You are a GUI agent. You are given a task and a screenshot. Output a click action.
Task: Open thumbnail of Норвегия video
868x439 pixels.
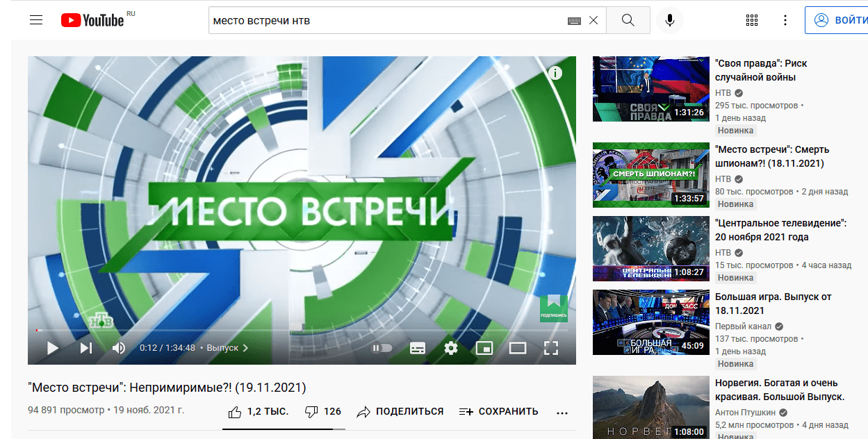click(650, 407)
